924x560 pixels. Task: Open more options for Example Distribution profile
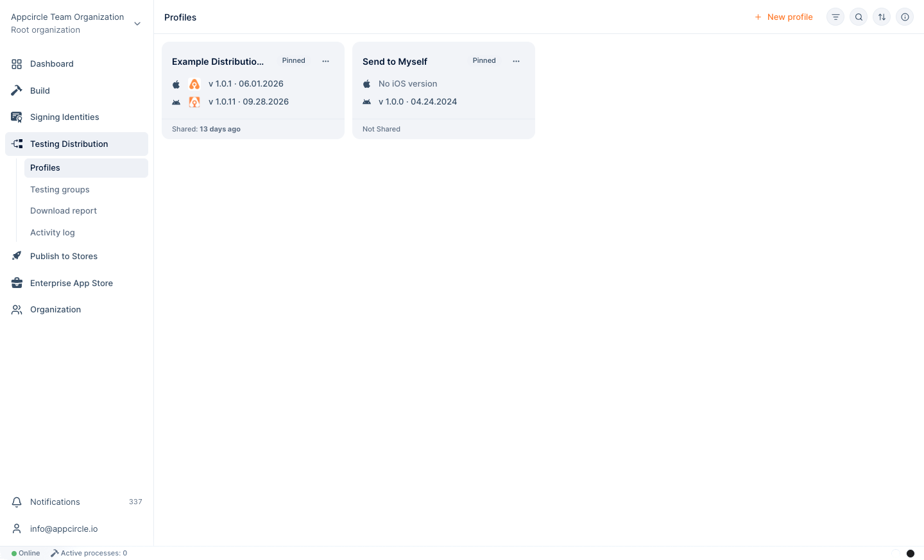[326, 61]
